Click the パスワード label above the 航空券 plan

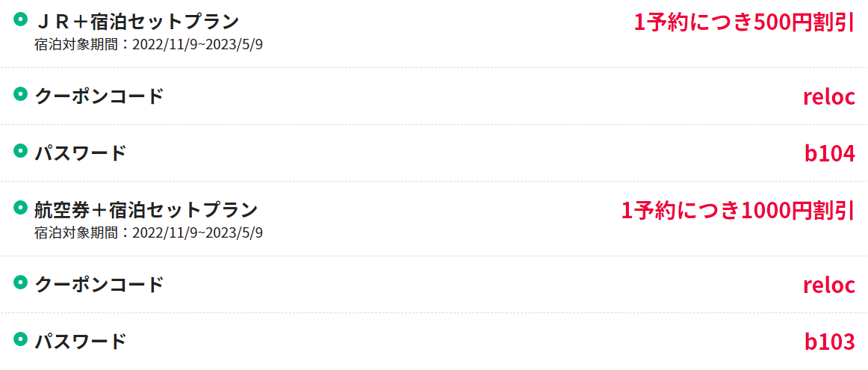click(81, 153)
